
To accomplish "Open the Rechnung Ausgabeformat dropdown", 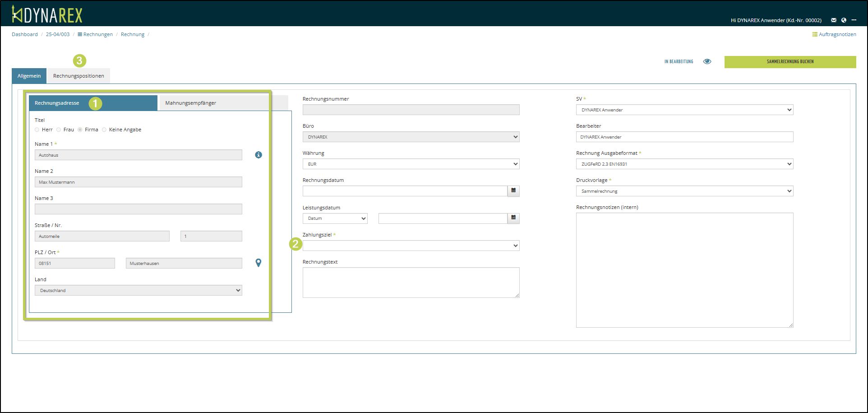I will click(684, 164).
